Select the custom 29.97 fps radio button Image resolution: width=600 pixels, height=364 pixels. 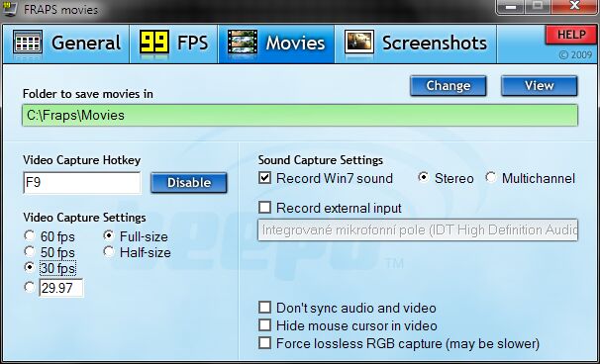[30, 287]
